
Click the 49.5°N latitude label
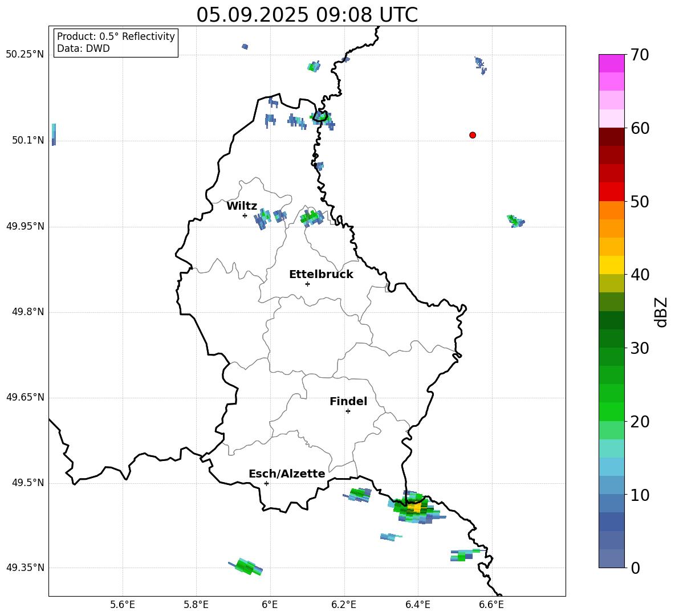(x=28, y=483)
